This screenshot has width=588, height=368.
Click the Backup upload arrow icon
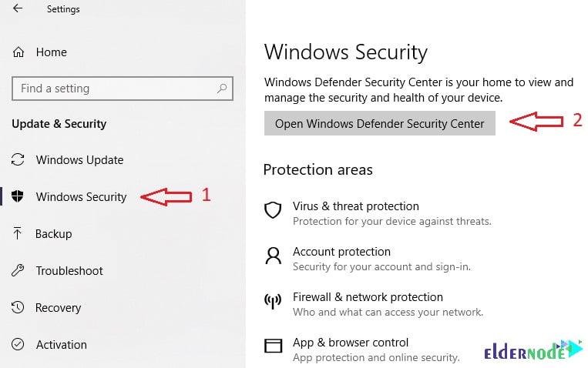pos(17,233)
